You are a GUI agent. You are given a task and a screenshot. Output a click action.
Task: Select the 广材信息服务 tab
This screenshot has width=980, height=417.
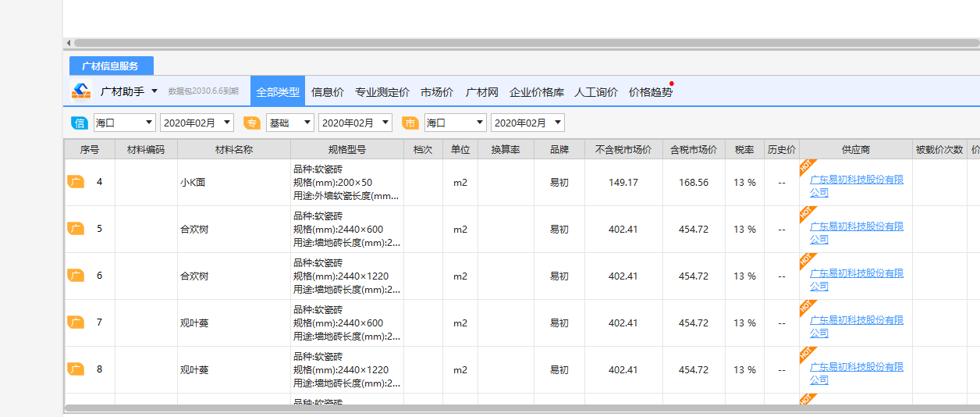[112, 66]
